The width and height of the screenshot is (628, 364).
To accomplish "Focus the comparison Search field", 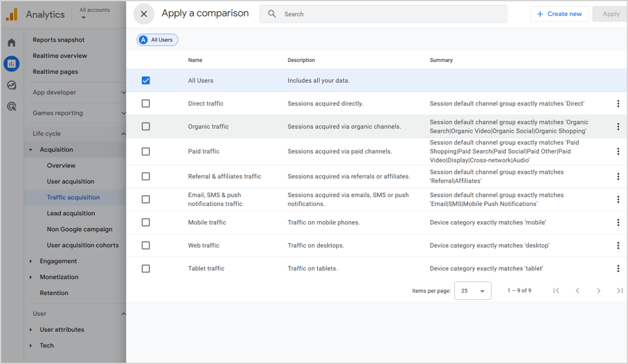I will point(383,14).
